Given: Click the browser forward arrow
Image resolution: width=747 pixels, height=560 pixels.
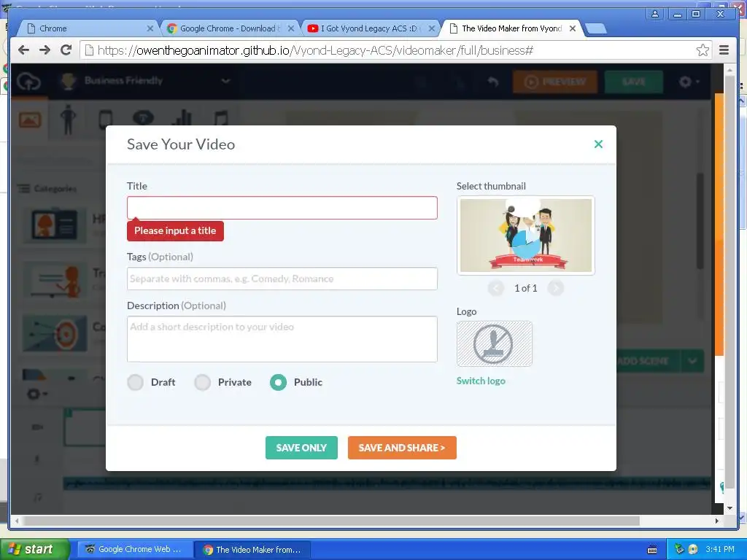Looking at the screenshot, I should click(44, 50).
